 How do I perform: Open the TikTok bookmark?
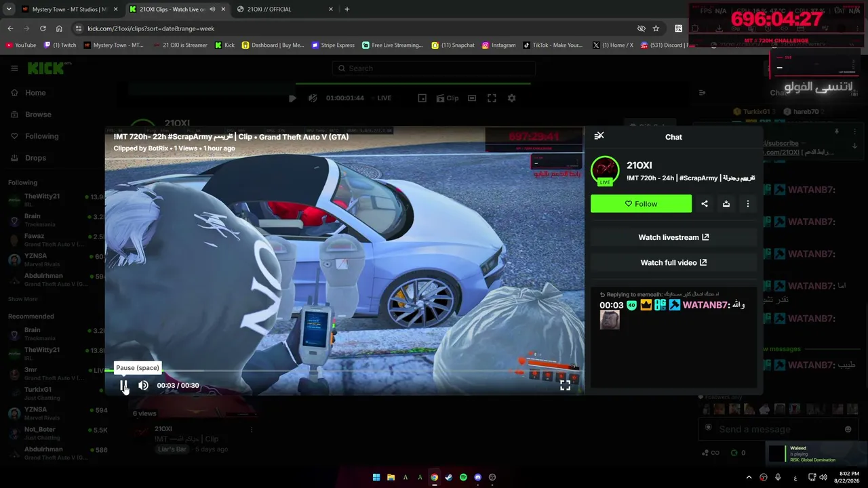coord(553,45)
